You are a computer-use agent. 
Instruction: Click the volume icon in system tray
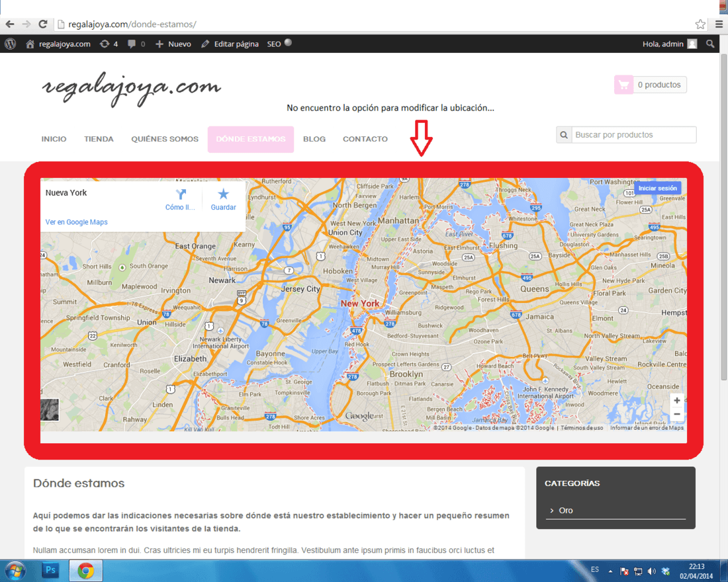pos(651,571)
